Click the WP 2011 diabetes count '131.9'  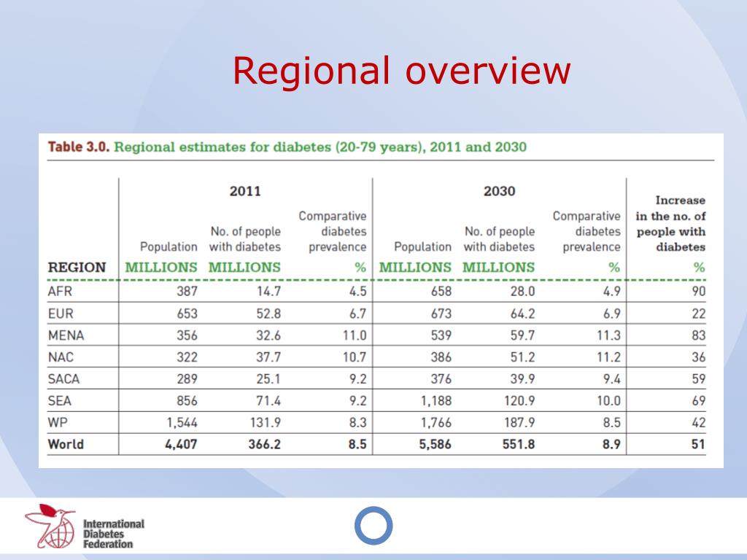pos(266,422)
